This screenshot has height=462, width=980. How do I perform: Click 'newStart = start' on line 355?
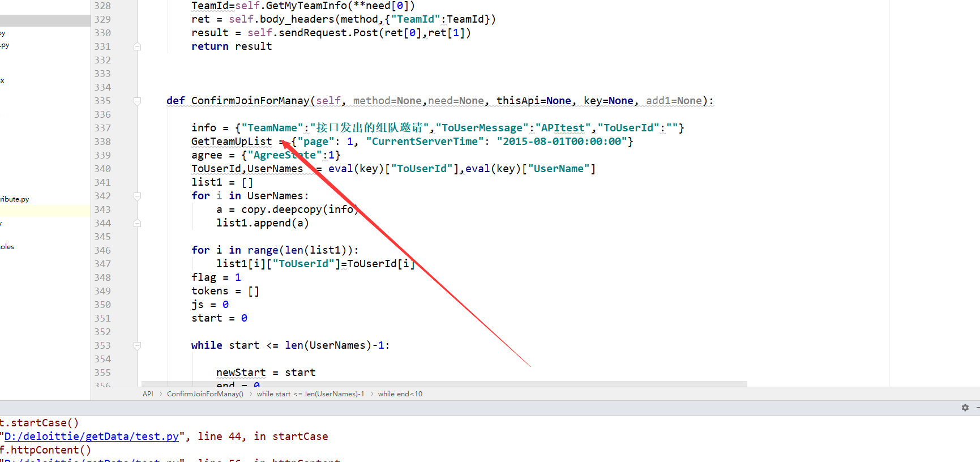[x=266, y=373]
